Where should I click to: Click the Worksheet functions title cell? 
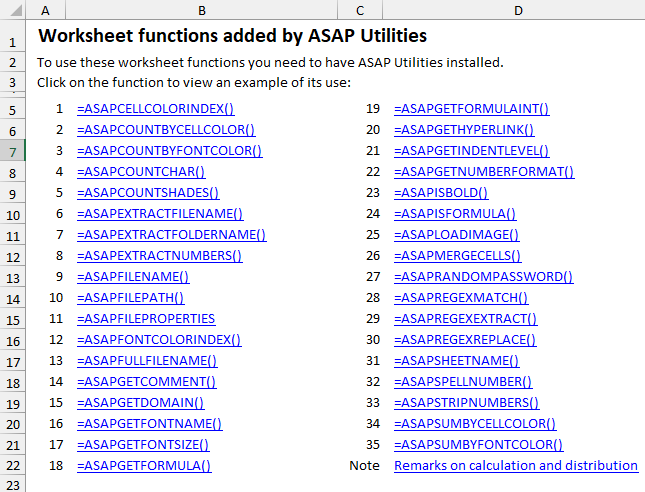click(x=232, y=35)
